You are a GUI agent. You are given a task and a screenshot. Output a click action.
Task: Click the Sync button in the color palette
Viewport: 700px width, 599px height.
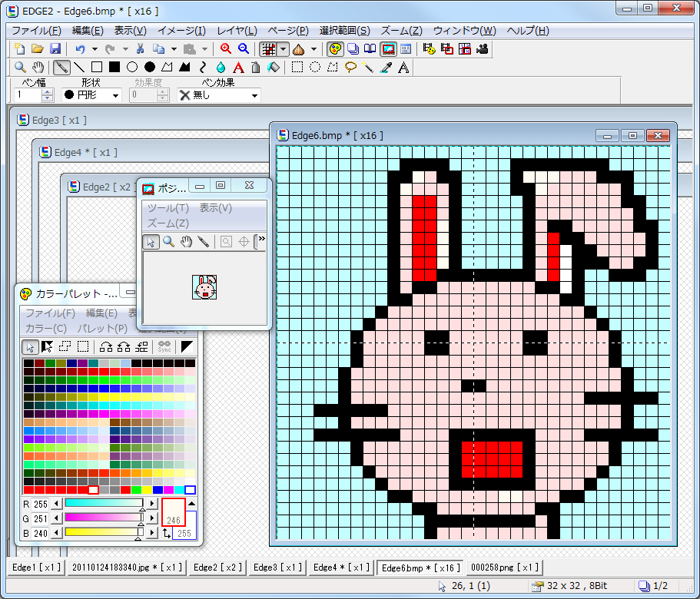(x=164, y=346)
